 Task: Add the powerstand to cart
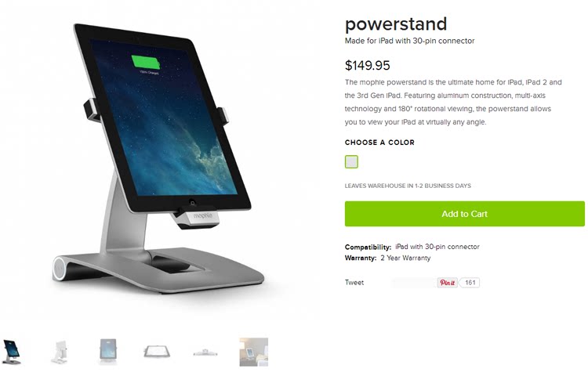(465, 214)
